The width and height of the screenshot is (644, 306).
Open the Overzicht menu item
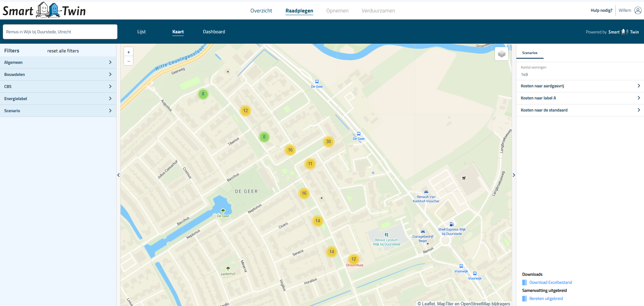261,11
